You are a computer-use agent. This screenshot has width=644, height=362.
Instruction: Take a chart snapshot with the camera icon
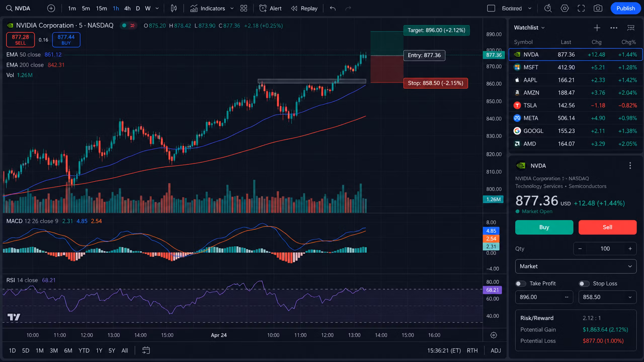click(598, 8)
